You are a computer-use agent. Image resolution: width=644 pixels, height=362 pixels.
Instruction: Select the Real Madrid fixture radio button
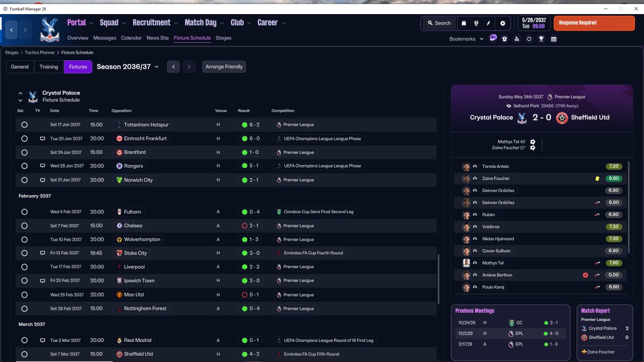point(24,340)
